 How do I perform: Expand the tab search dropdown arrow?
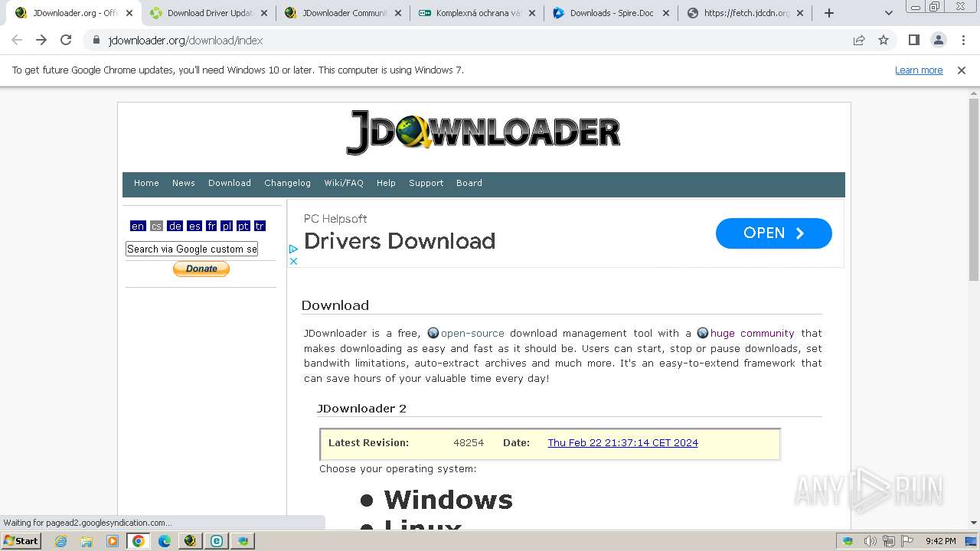(889, 13)
